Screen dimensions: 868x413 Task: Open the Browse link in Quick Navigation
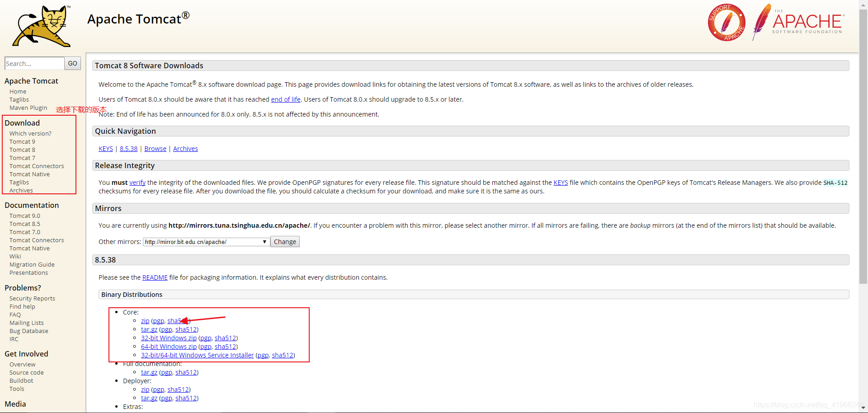click(x=156, y=149)
